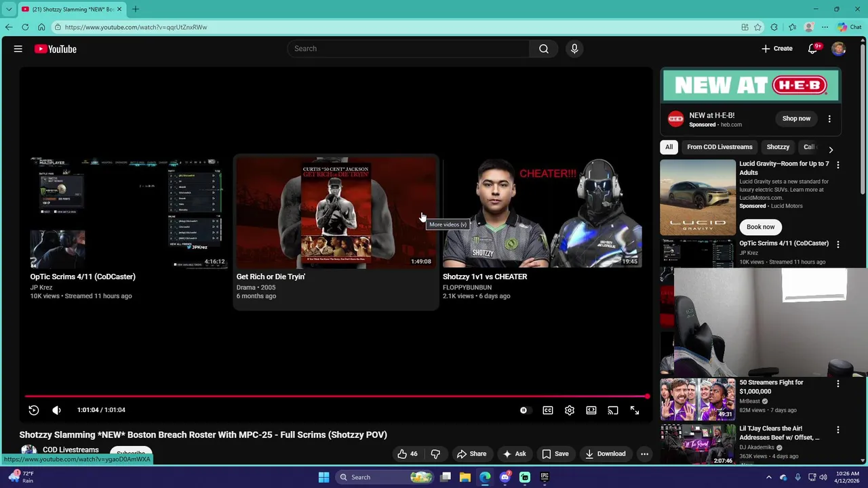Select From COD Livestreams chip

(x=719, y=147)
